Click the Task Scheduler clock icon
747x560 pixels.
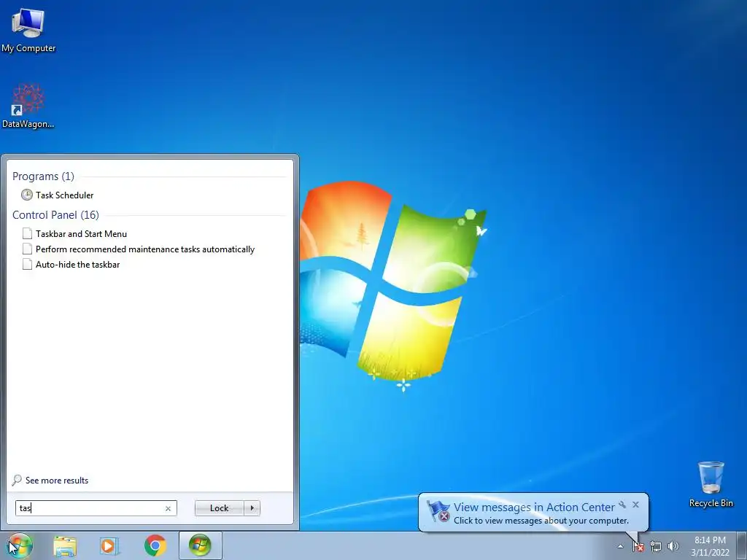click(x=27, y=195)
